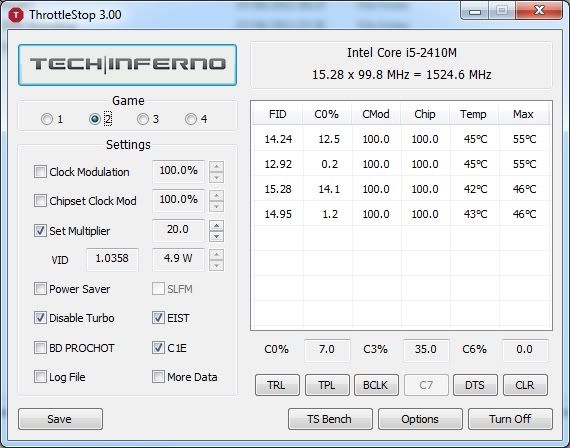Toggle the C1E checkbox
The width and height of the screenshot is (570, 448).
pyautogui.click(x=158, y=348)
